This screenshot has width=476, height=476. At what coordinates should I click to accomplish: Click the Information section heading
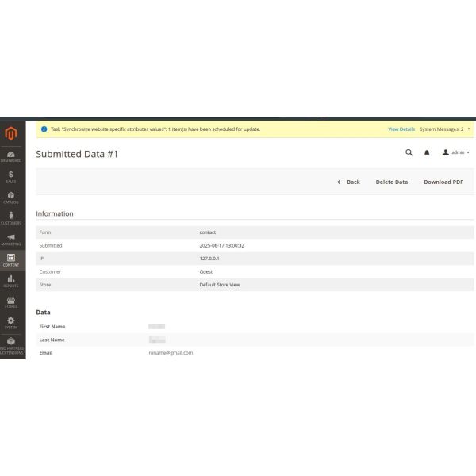(x=55, y=213)
